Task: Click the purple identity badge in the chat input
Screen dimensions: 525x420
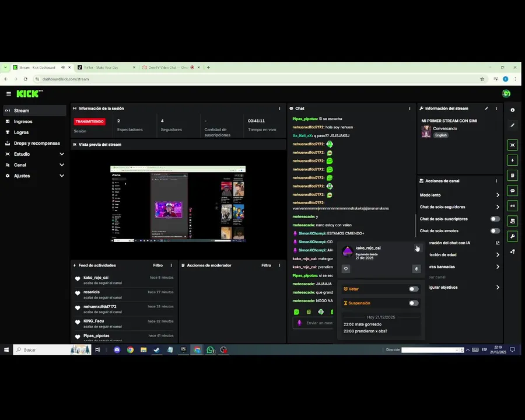Action: click(299, 323)
